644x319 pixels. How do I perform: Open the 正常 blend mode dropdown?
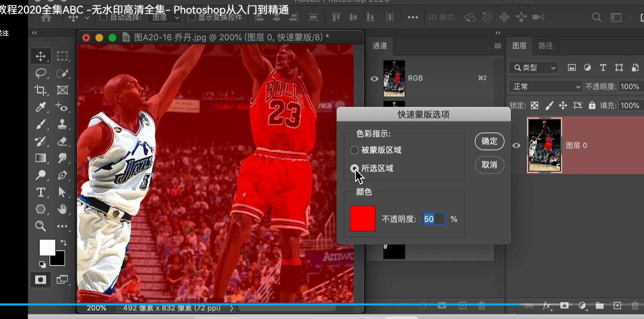coord(546,86)
